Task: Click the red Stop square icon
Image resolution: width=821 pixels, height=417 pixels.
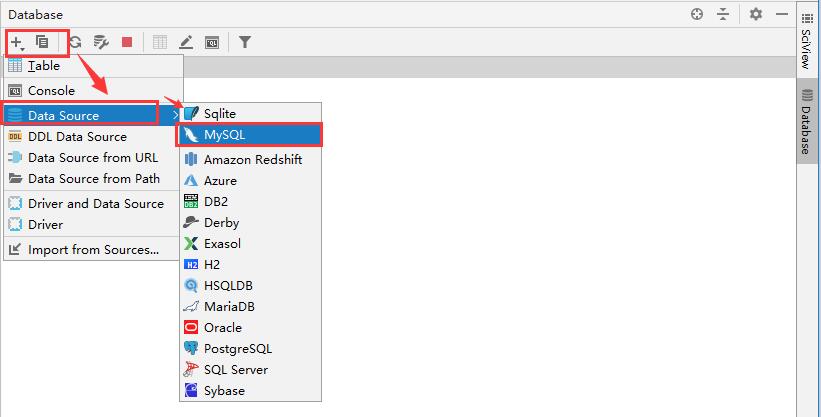Action: (x=127, y=42)
